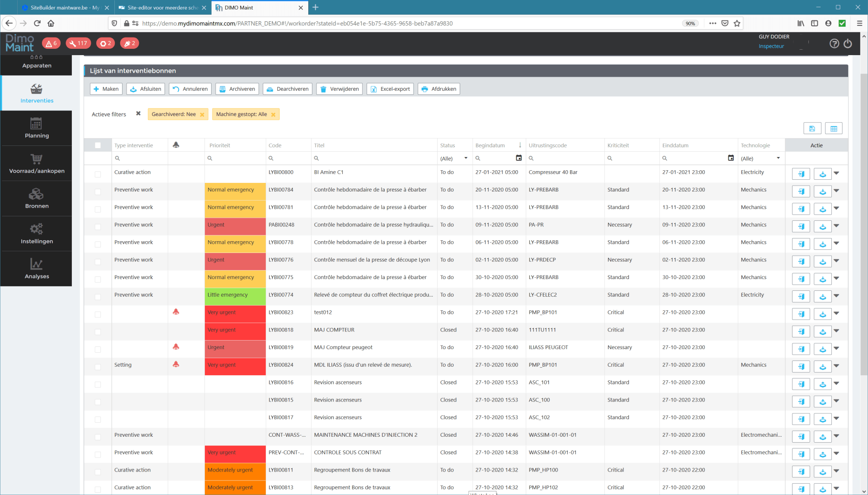Expand action menu arrow for LYBI00817
868x495 pixels.
pos(836,419)
